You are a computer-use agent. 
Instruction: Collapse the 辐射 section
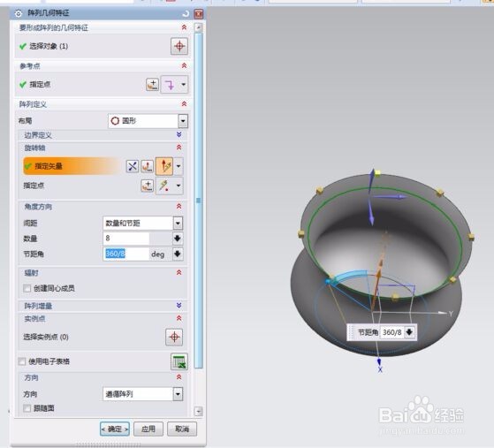click(x=179, y=272)
